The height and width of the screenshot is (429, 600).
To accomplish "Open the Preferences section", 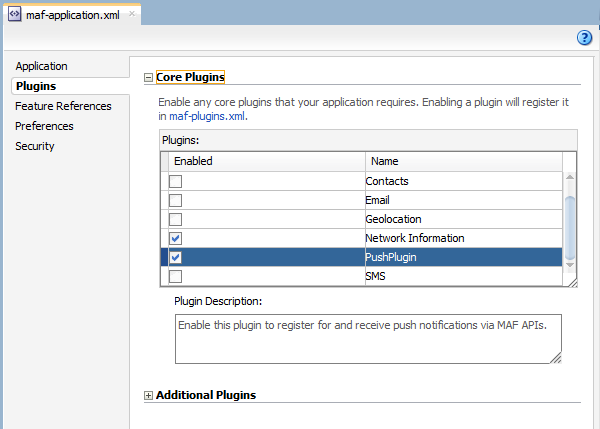I will click(x=44, y=126).
